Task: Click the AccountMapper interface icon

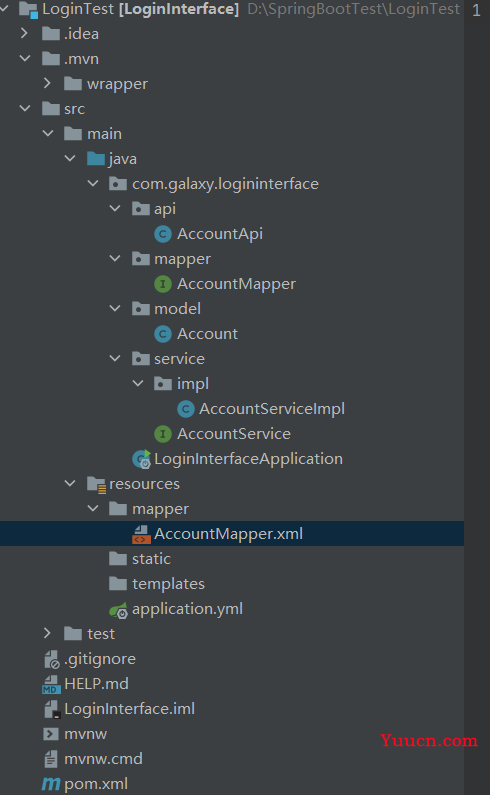Action: point(162,284)
